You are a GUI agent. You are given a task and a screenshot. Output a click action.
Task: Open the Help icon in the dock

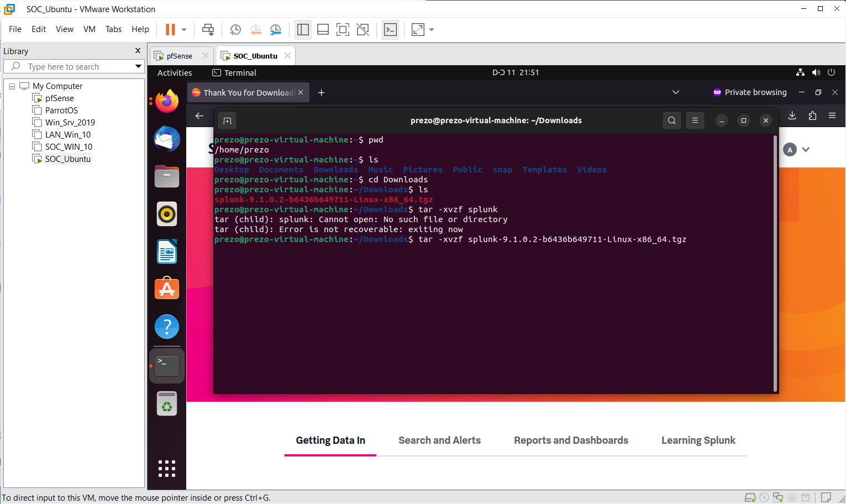[167, 327]
